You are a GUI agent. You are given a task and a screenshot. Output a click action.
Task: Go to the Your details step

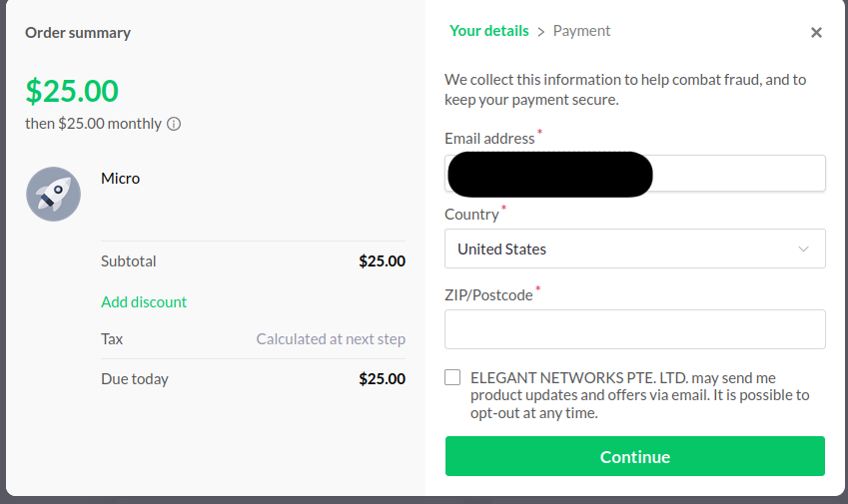488,31
